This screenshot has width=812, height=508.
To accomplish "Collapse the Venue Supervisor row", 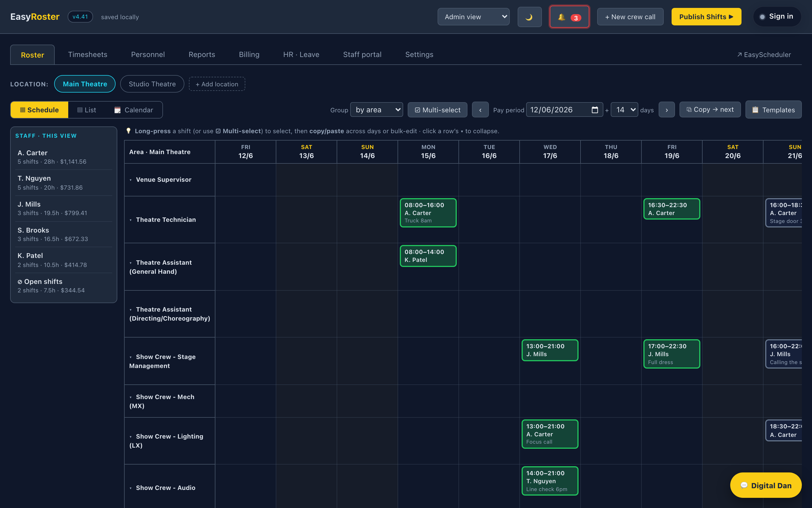I will coord(131,180).
